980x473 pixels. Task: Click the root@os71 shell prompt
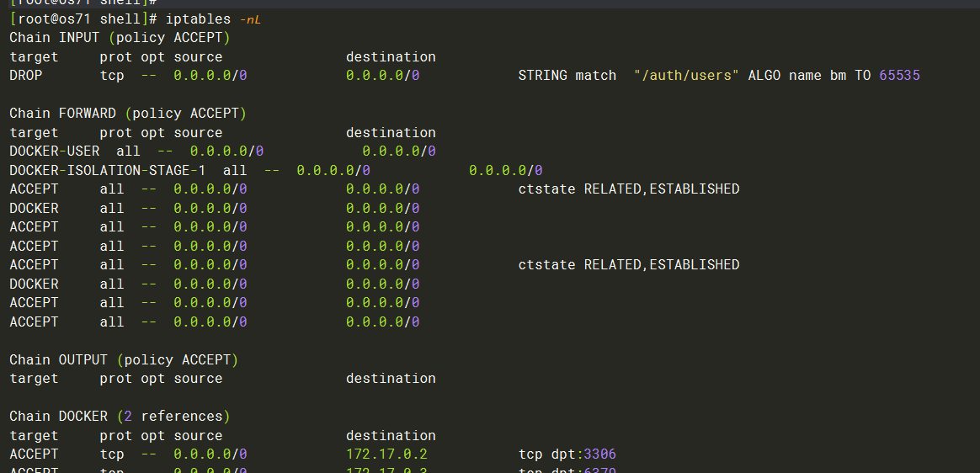tap(67, 19)
